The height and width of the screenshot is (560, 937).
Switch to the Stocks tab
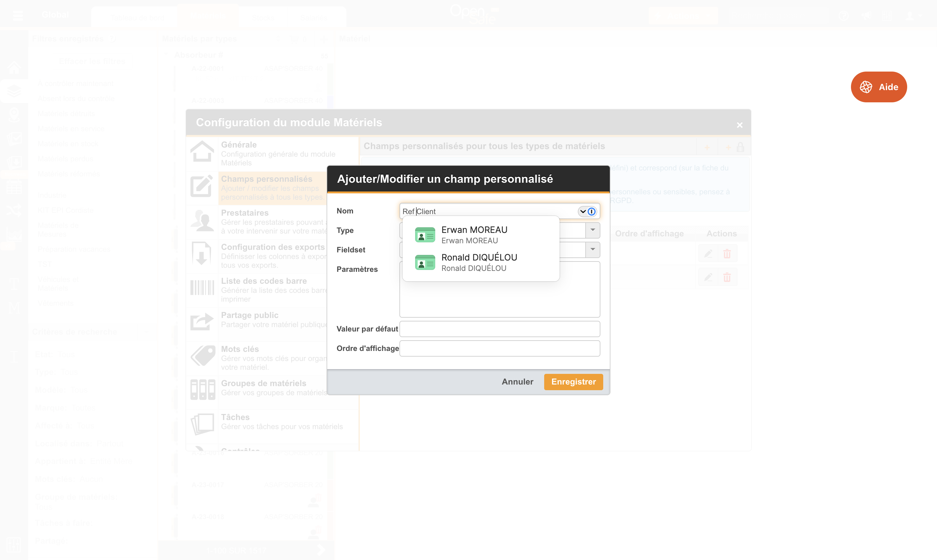pyautogui.click(x=263, y=17)
